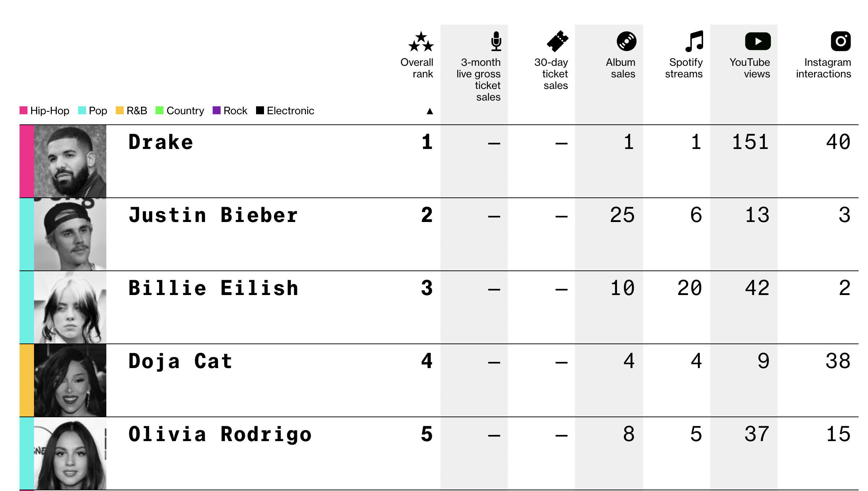Click the sort arrow under Overall rank
868x491 pixels.
430,111
